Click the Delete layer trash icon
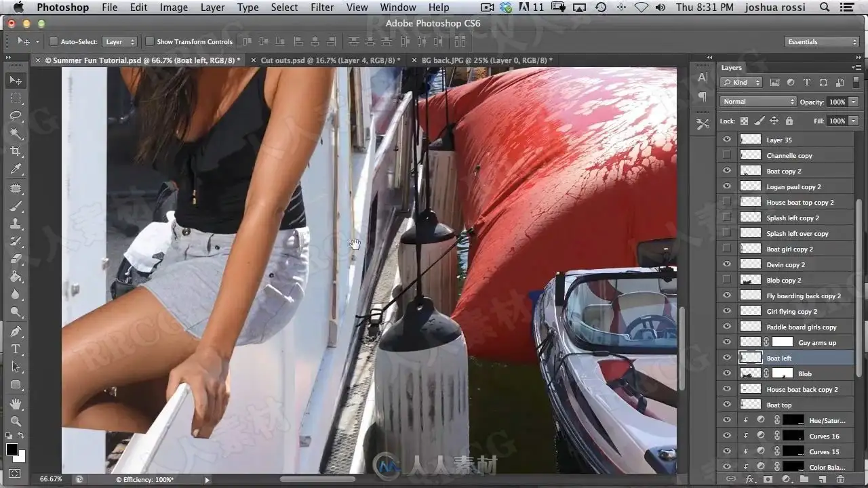868x488 pixels. 840,479
